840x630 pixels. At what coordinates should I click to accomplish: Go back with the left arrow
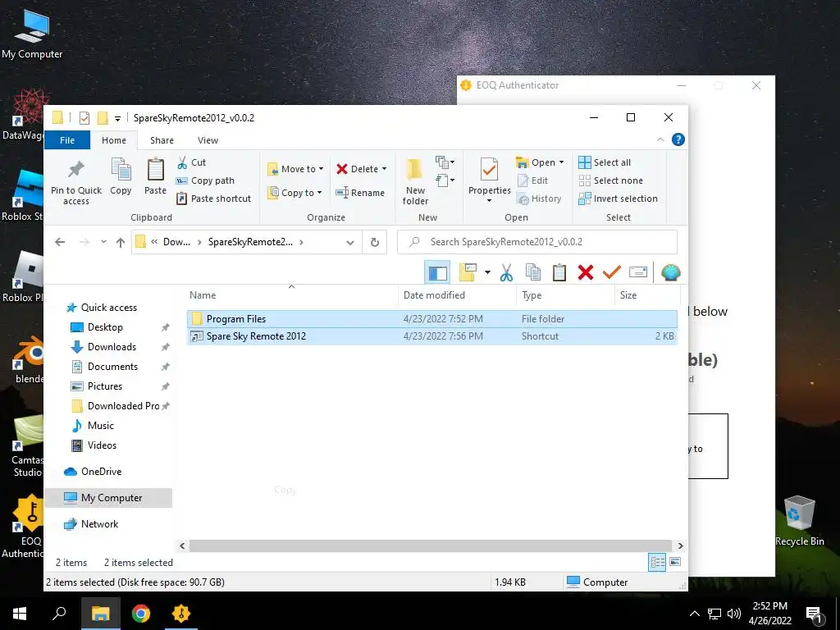click(x=60, y=242)
